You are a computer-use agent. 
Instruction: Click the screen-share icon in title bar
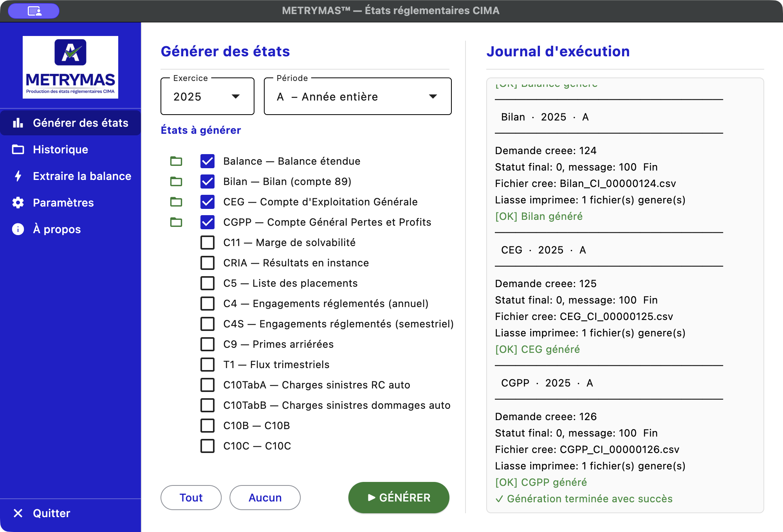pos(34,11)
